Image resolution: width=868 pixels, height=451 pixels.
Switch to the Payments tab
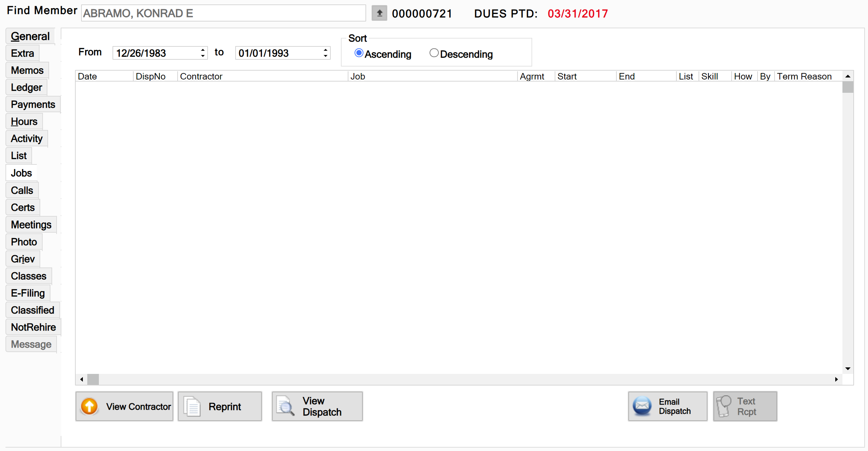coord(33,104)
